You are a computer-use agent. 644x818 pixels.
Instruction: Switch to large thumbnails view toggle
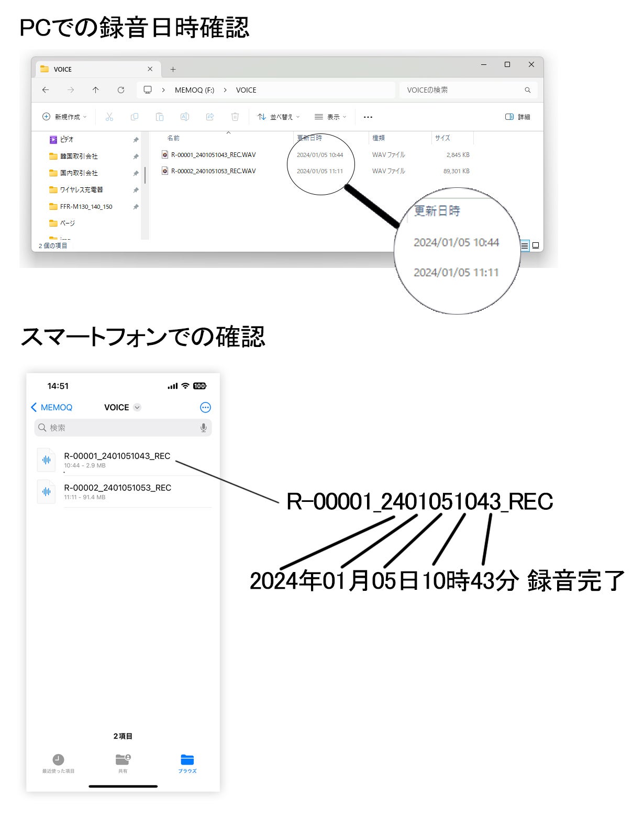pos(536,245)
